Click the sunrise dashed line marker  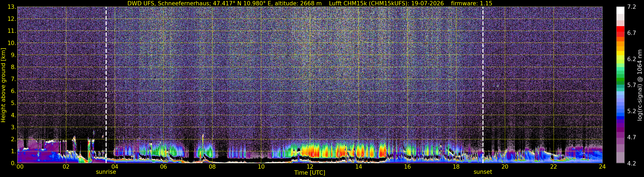pyautogui.click(x=106, y=85)
